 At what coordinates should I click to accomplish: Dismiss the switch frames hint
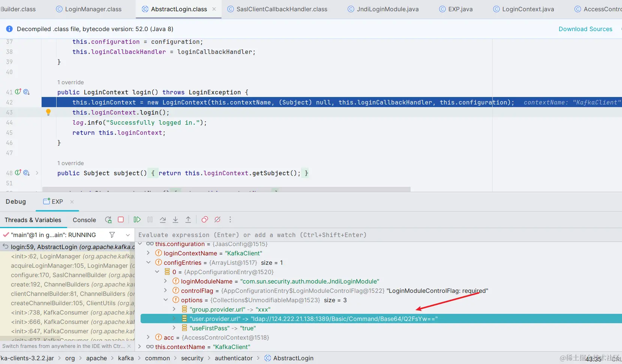click(129, 346)
